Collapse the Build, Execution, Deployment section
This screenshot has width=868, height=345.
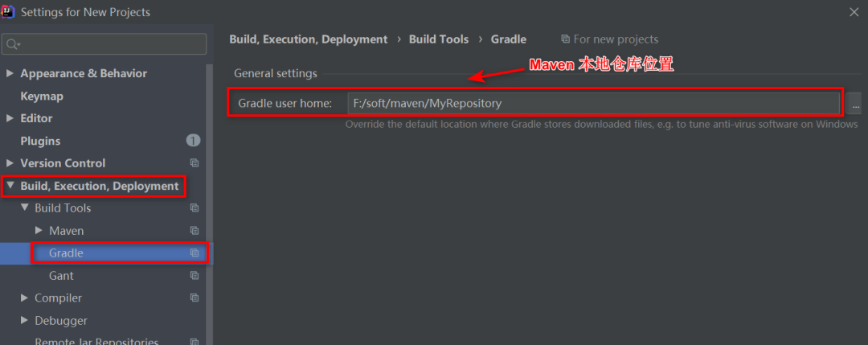(x=10, y=186)
